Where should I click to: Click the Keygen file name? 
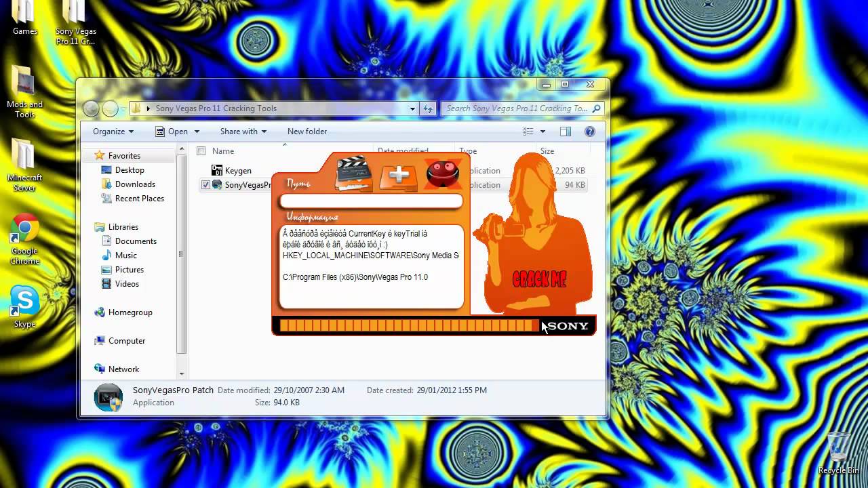click(238, 171)
